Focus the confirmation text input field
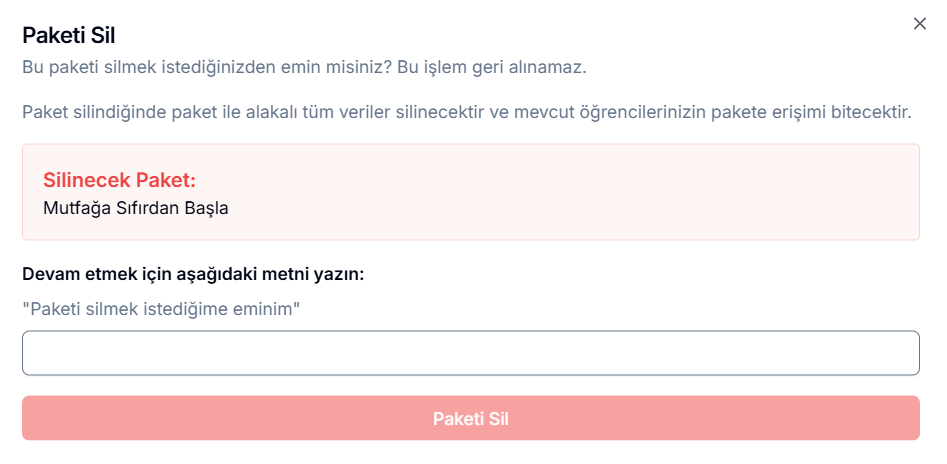The image size is (947, 464). pyautogui.click(x=470, y=353)
